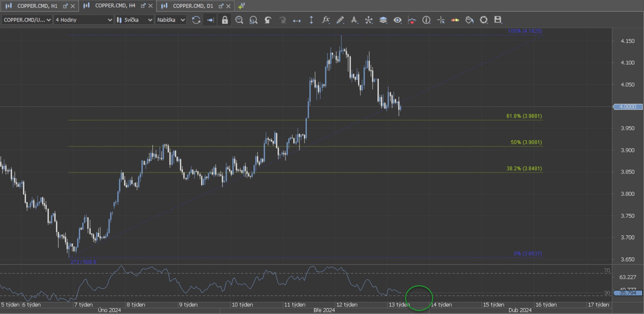Viewport: 644px width, 314px height.
Task: Add a new chart with plus icon
Action: tap(241, 6)
